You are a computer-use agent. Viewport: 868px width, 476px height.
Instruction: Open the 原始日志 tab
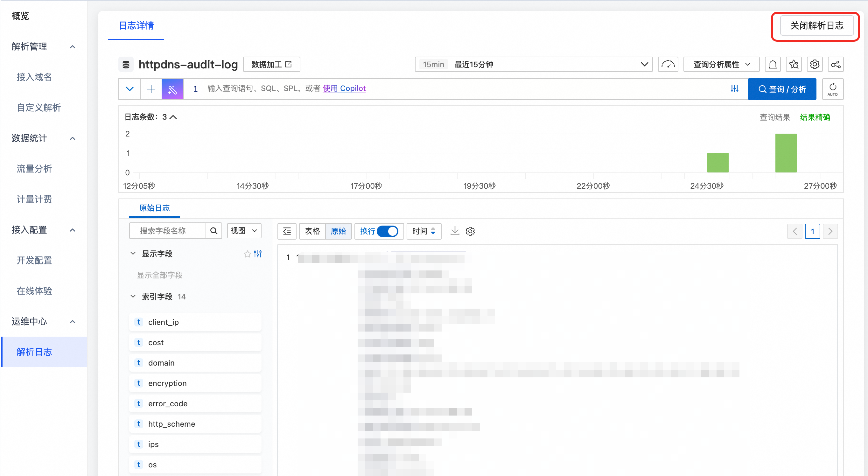click(x=154, y=208)
